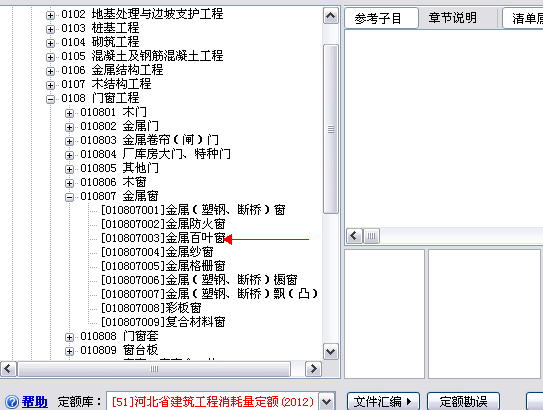
Task: Click the tree vertical scrollbar down arrow
Action: pos(331,352)
